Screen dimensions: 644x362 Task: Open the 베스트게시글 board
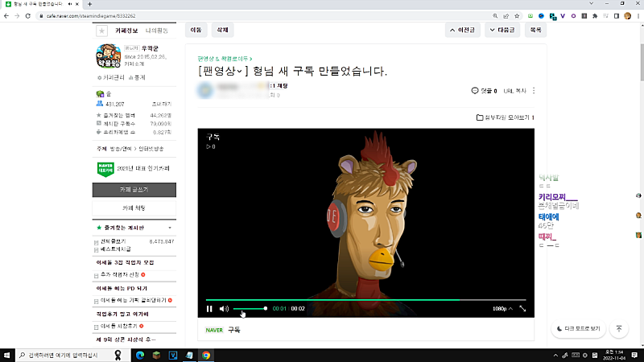coord(116,249)
